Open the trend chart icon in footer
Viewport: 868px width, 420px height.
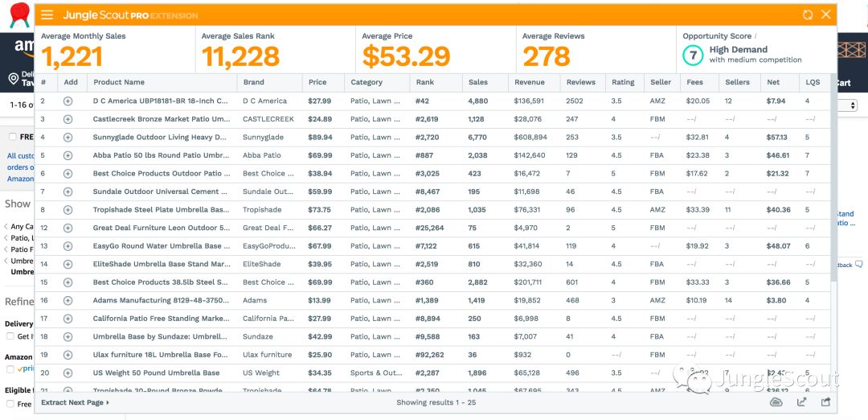point(801,402)
